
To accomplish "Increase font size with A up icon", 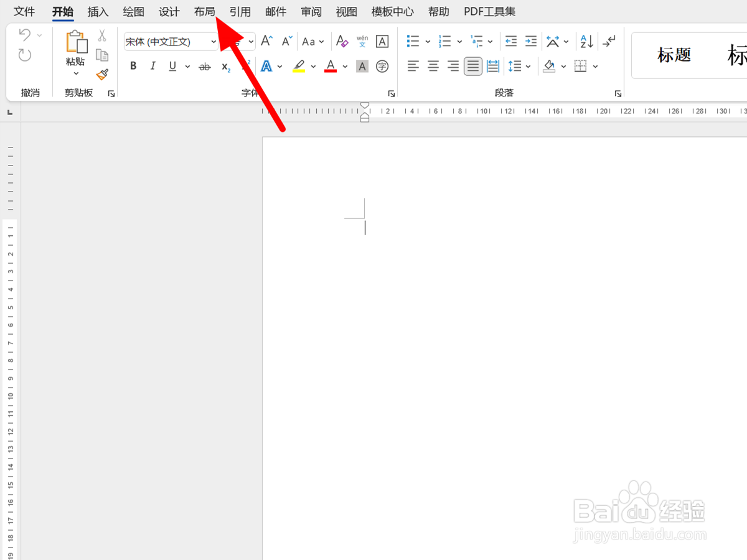I will [x=266, y=42].
